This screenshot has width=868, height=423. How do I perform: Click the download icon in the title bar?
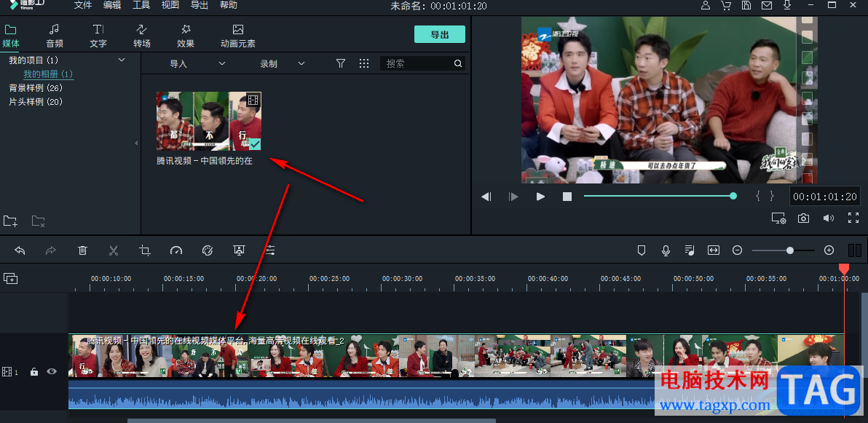(x=787, y=6)
